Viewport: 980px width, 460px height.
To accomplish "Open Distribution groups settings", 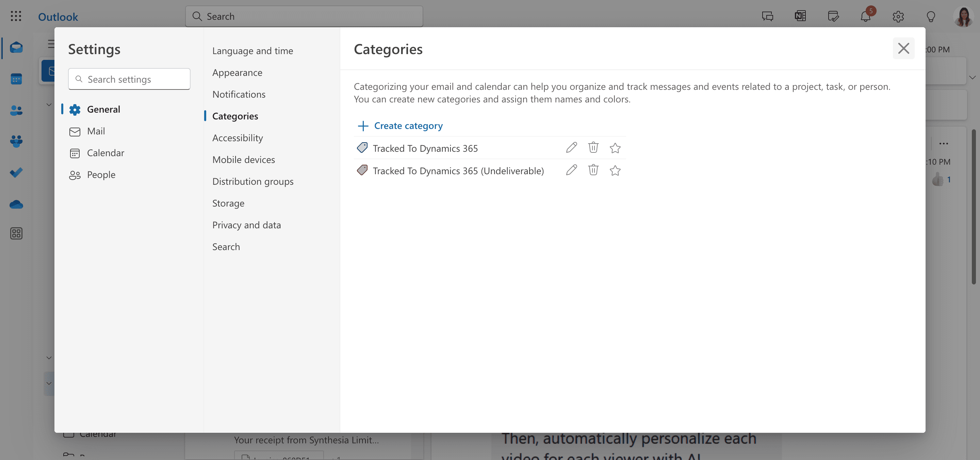I will pos(252,181).
